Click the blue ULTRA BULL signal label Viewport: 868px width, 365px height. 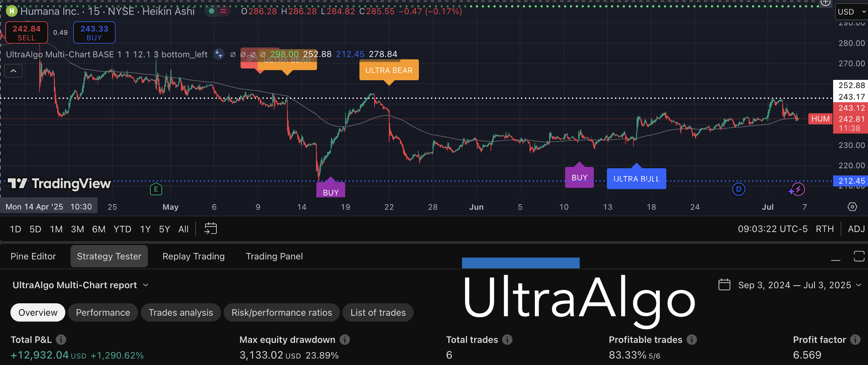coord(637,179)
